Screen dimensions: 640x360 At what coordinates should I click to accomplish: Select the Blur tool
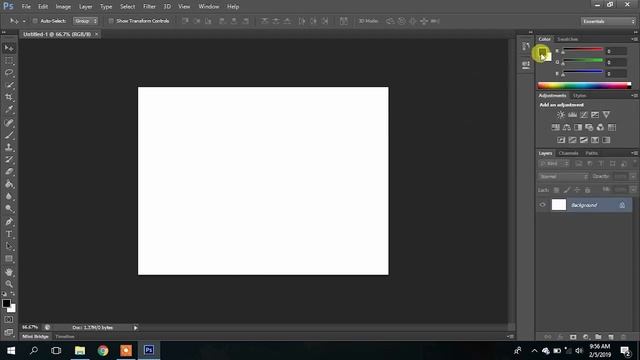pyautogui.click(x=9, y=196)
